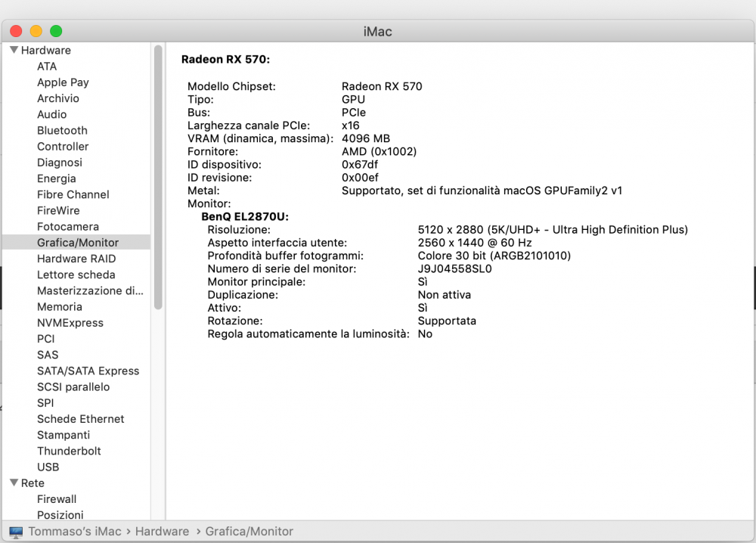Click the Radeon RX 570: heading
756x543 pixels.
pos(225,59)
